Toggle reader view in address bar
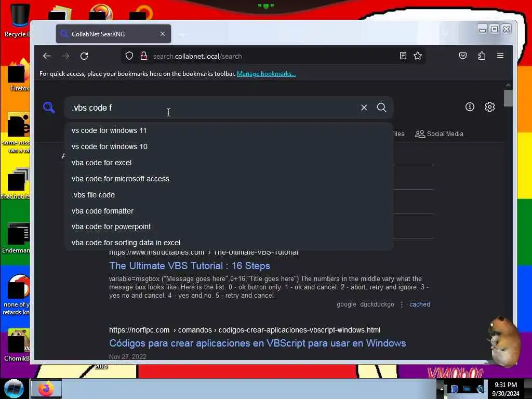Screen dimensions: 532x399 coord(403,56)
